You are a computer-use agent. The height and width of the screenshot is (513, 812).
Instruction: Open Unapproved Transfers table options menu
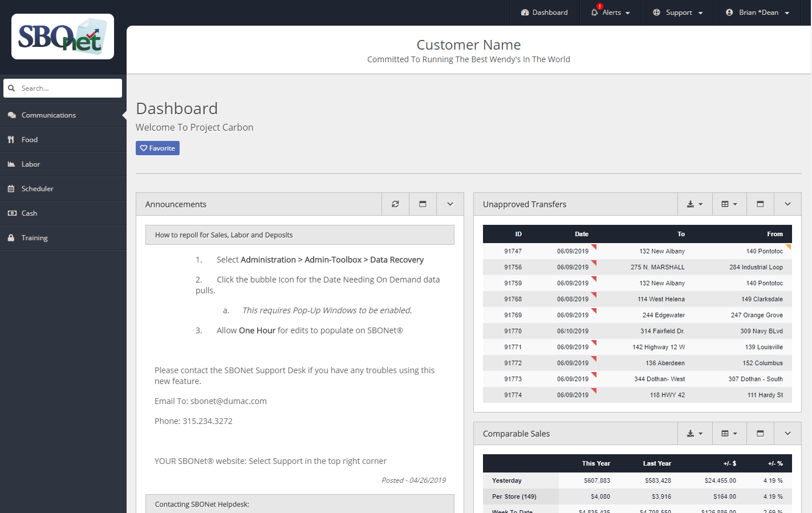(729, 204)
